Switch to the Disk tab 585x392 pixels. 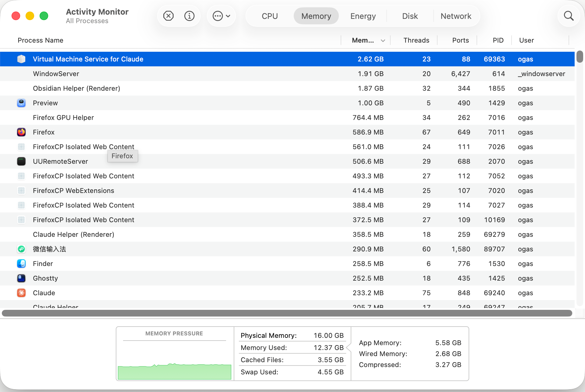pyautogui.click(x=410, y=16)
